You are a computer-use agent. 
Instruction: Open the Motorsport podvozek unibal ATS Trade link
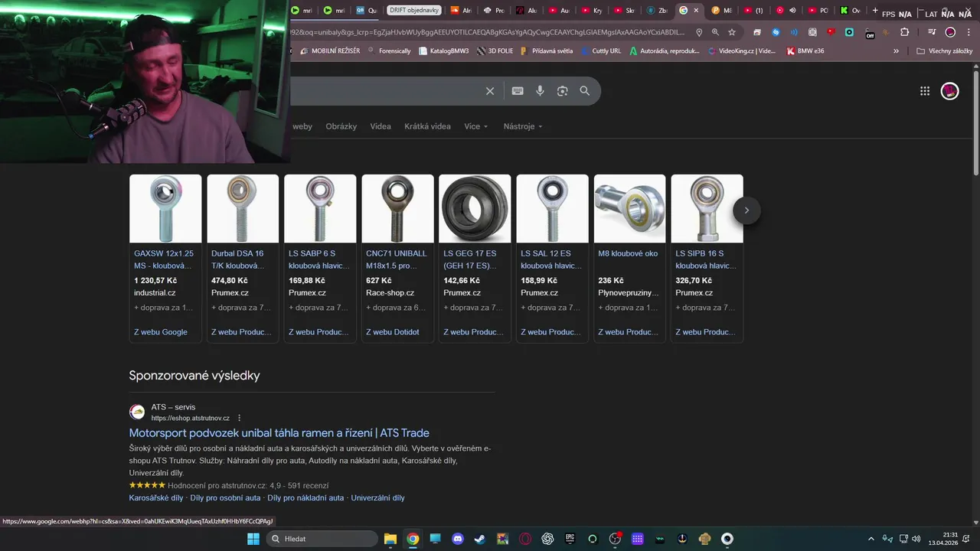click(x=279, y=433)
